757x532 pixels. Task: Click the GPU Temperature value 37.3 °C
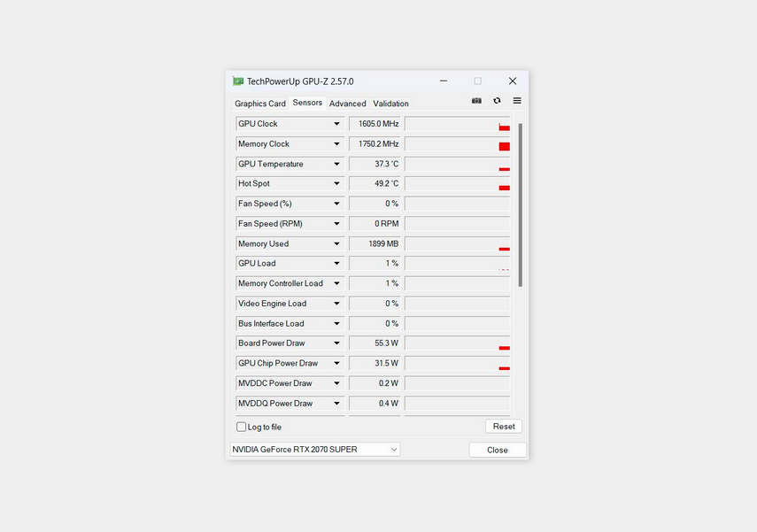click(375, 164)
